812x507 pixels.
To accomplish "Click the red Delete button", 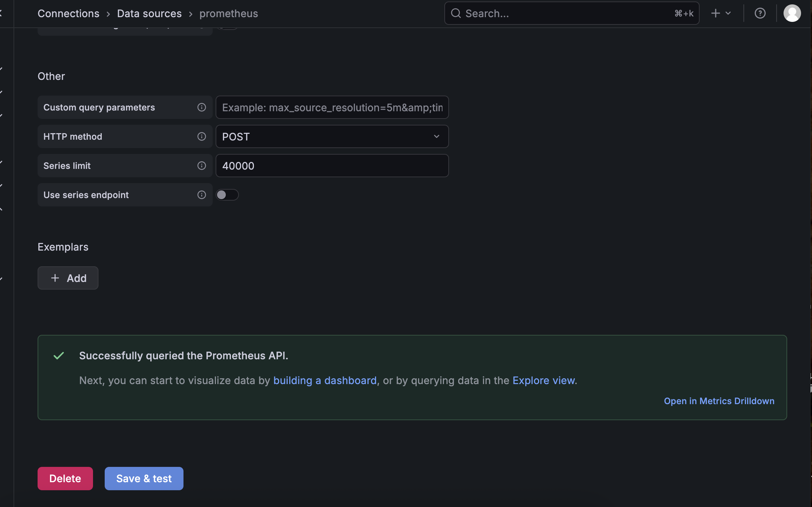I will tap(65, 478).
